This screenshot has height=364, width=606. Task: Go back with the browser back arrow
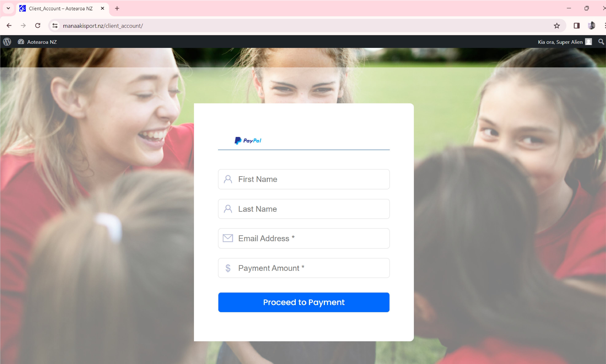click(9, 25)
